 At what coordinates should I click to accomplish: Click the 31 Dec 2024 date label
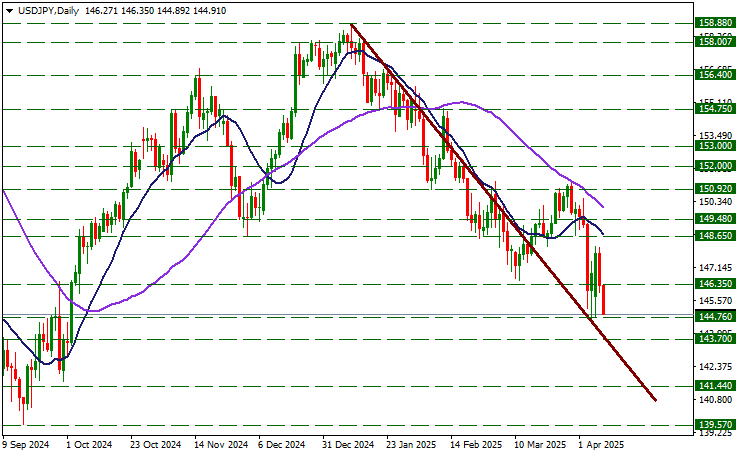click(x=348, y=445)
